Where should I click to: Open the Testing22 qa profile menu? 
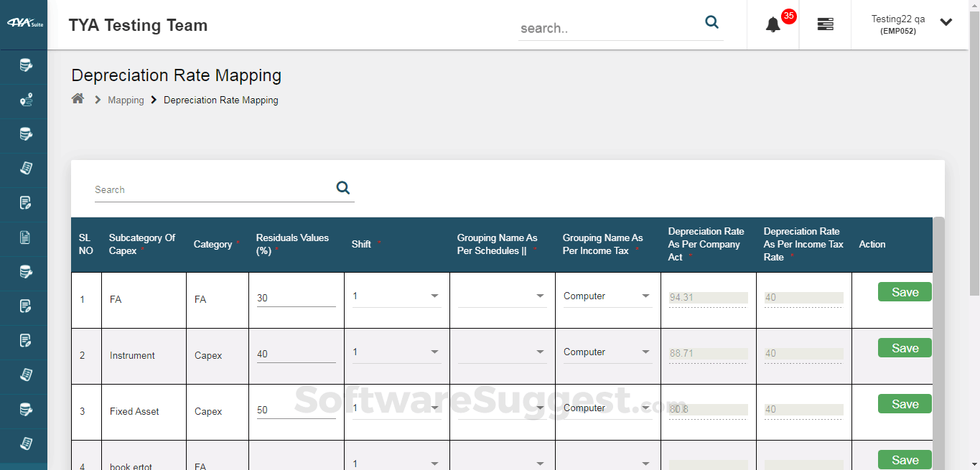(908, 24)
